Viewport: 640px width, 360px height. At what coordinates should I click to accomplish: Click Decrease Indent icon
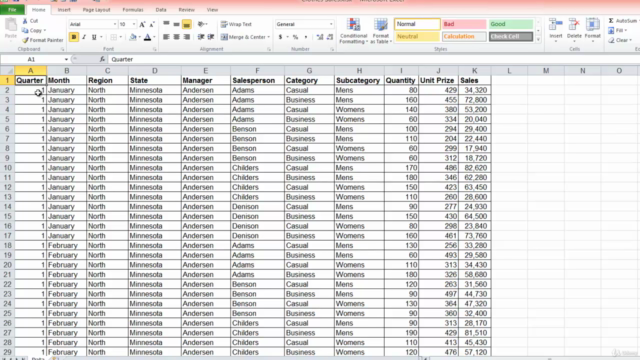201,37
